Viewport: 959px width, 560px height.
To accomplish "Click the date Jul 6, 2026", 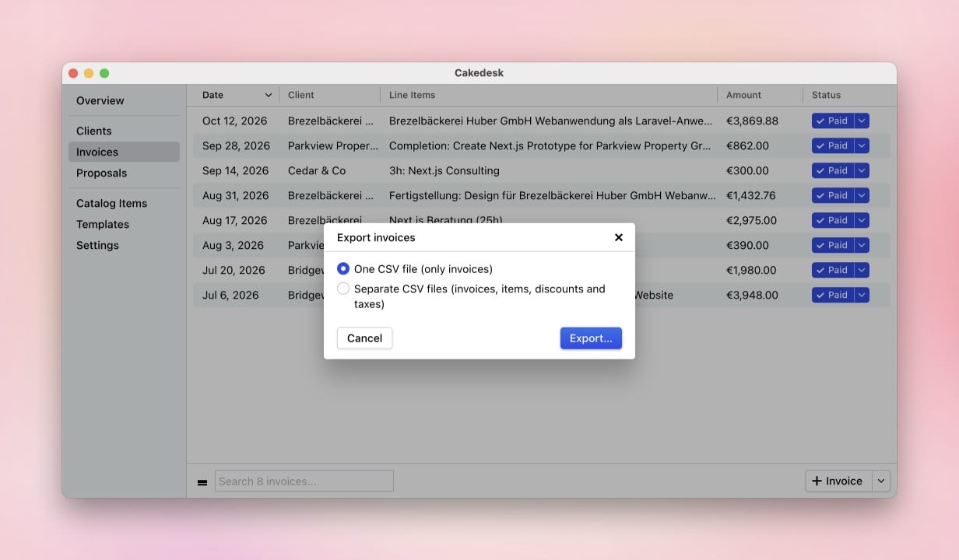I will click(x=230, y=295).
